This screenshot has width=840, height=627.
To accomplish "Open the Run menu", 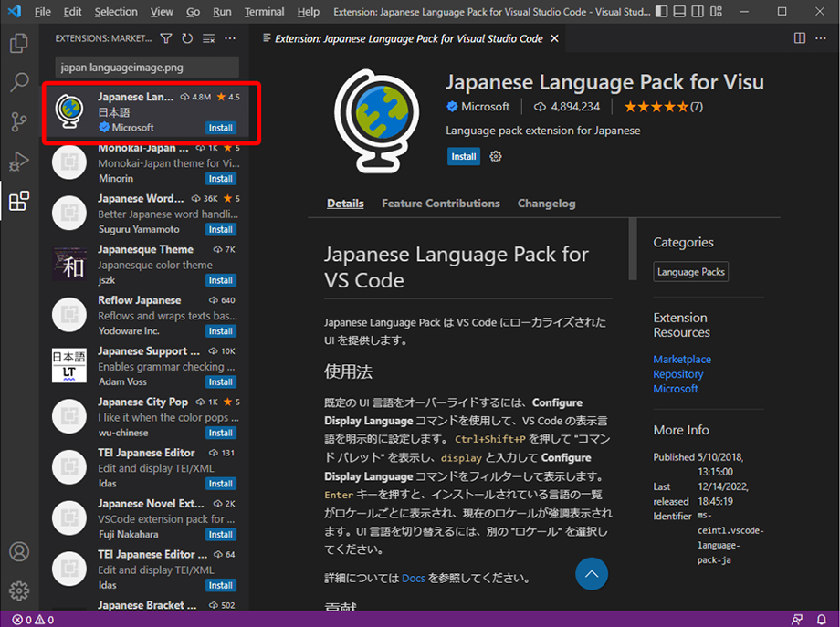I will [x=222, y=12].
